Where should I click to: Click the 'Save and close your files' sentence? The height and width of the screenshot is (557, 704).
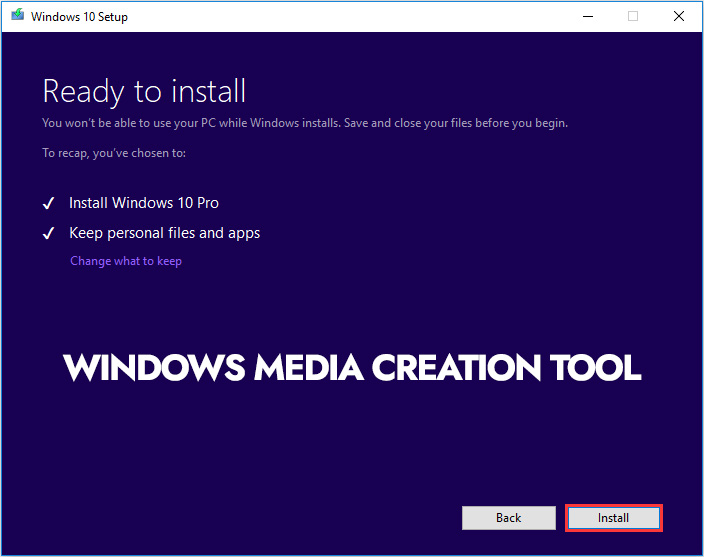(464, 123)
